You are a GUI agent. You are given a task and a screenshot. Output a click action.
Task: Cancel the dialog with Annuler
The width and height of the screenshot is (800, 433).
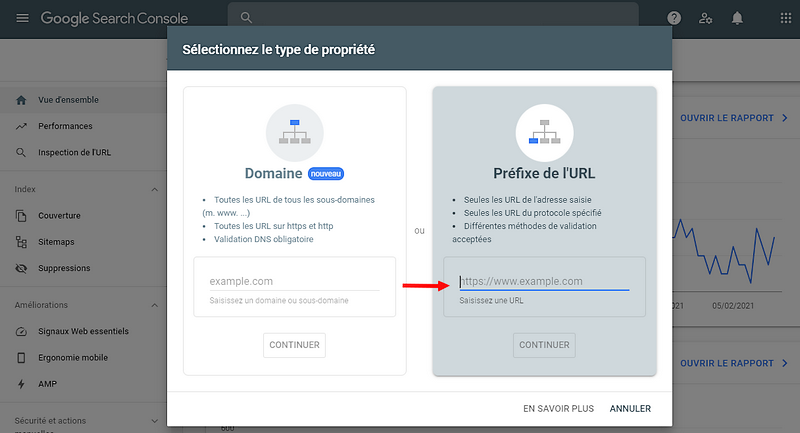click(630, 408)
